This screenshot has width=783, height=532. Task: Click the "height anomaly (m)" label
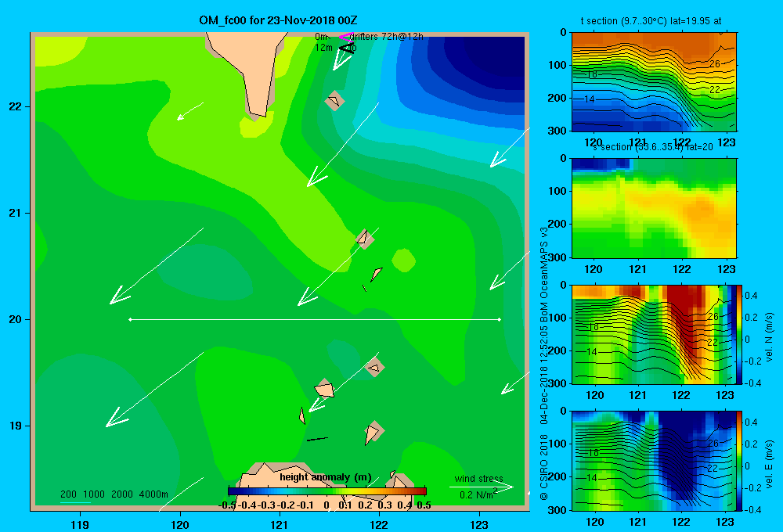pos(326,477)
